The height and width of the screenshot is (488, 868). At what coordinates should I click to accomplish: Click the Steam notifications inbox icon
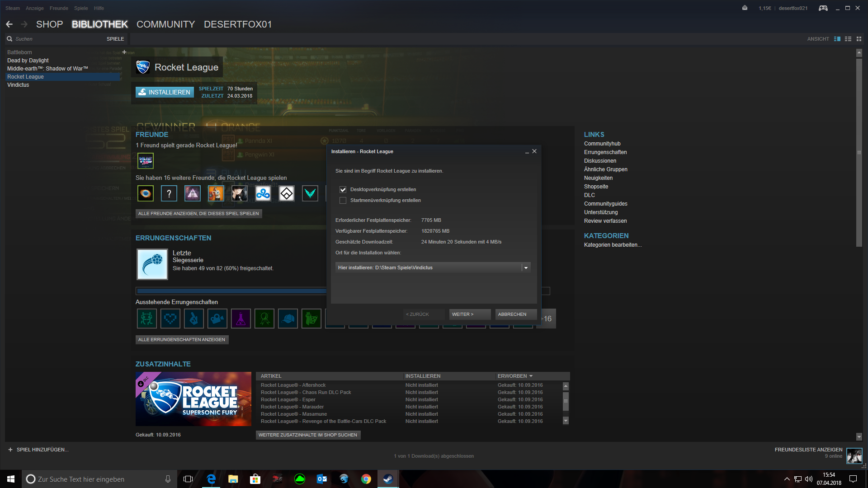tap(745, 8)
